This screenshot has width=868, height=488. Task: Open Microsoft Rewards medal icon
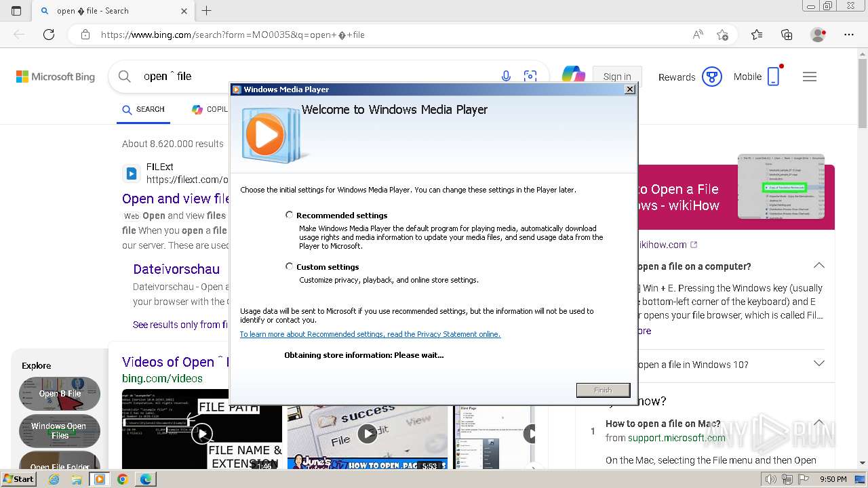pos(712,77)
